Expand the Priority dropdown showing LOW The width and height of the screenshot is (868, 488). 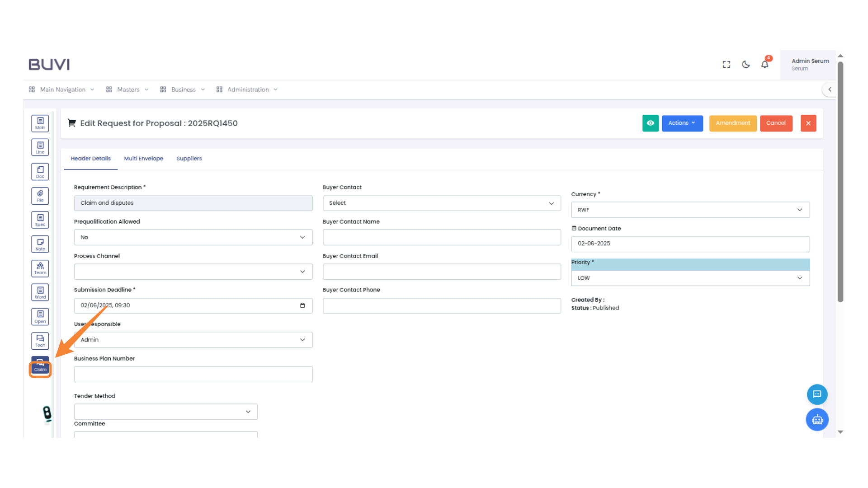(690, 278)
